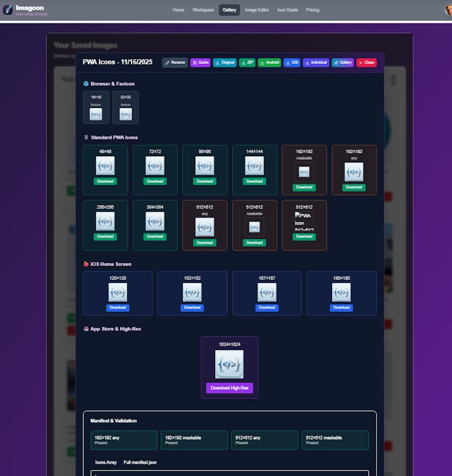Click the 16×16 favicon thumbnail
The width and height of the screenshot is (452, 476).
(96, 113)
